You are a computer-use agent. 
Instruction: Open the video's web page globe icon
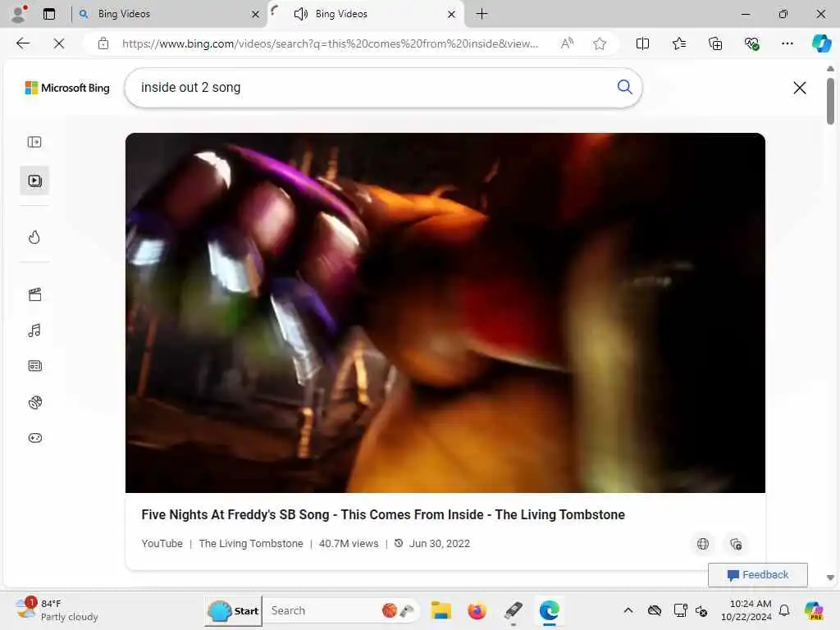703,544
